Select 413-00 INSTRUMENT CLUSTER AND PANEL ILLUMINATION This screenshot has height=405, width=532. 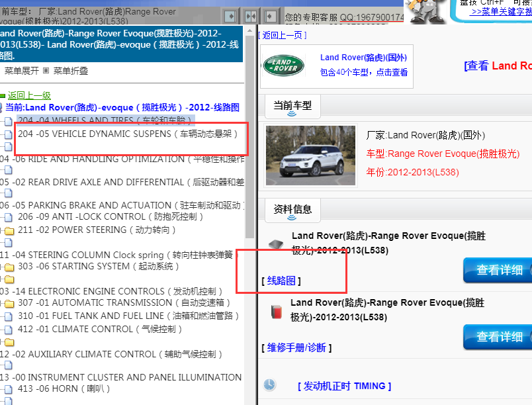[121, 377]
